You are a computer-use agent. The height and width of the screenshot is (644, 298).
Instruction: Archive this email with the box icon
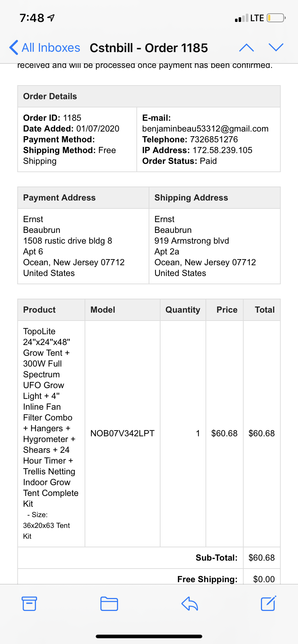(29, 603)
